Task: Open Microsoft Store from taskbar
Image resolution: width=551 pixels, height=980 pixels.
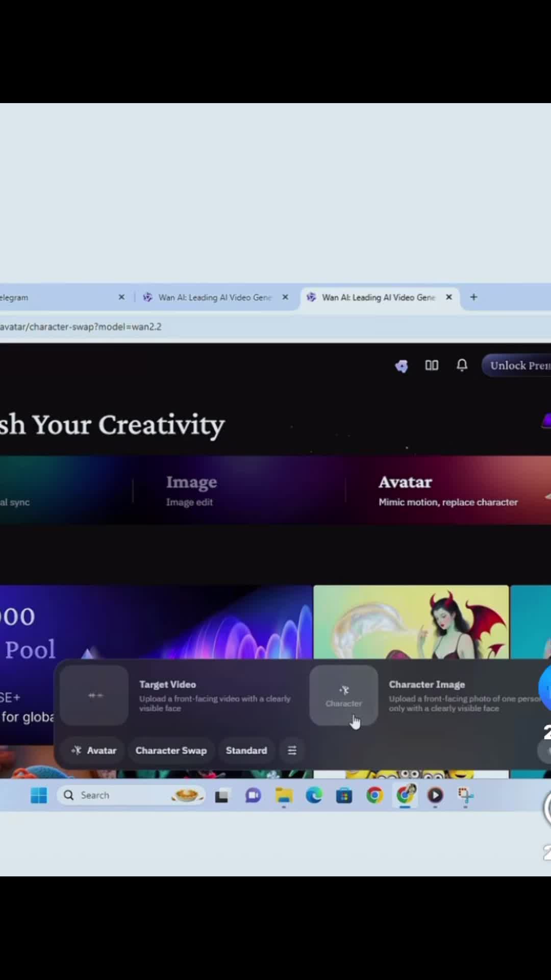Action: click(x=344, y=796)
